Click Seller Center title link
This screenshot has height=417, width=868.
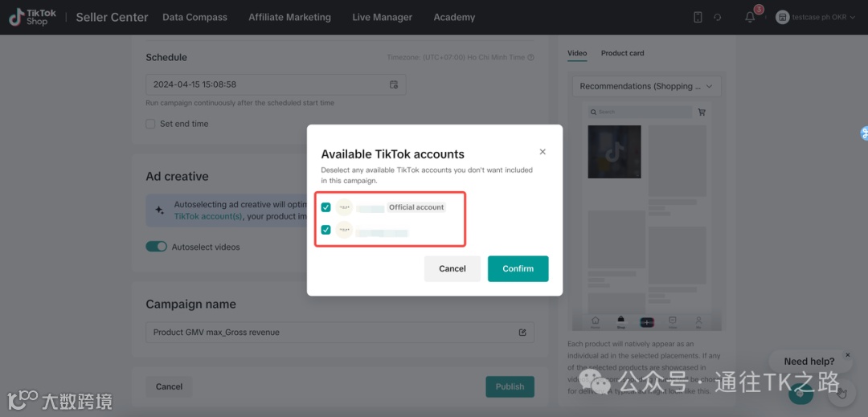coord(112,17)
